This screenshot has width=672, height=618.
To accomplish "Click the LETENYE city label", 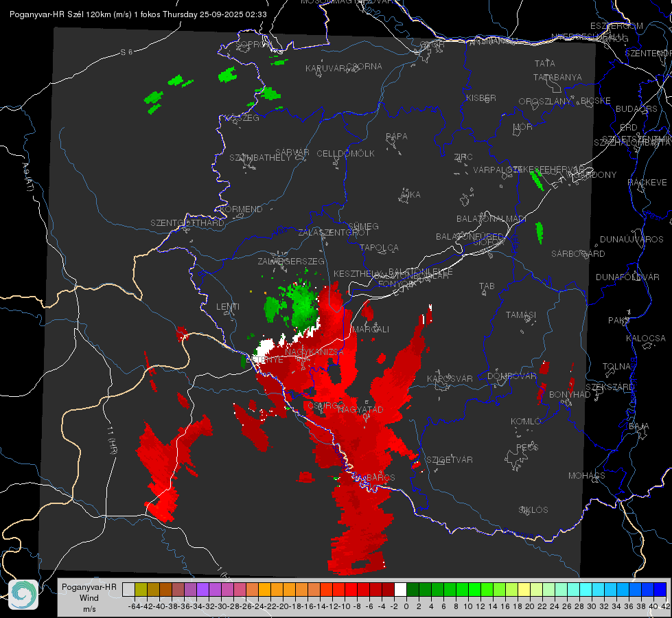I will [x=264, y=360].
